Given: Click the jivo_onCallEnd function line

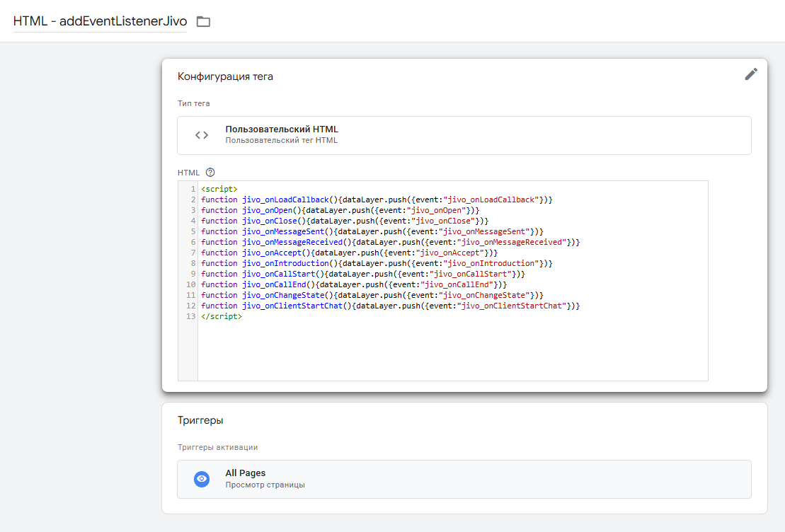Looking at the screenshot, I should (354, 285).
